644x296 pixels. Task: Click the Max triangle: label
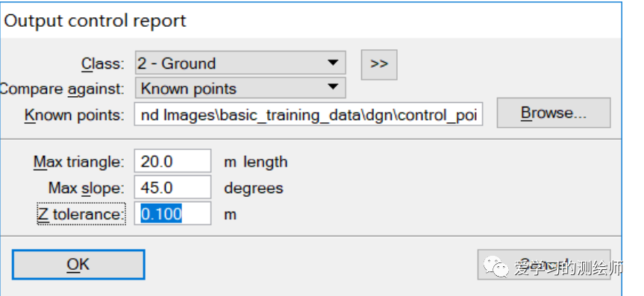78,162
